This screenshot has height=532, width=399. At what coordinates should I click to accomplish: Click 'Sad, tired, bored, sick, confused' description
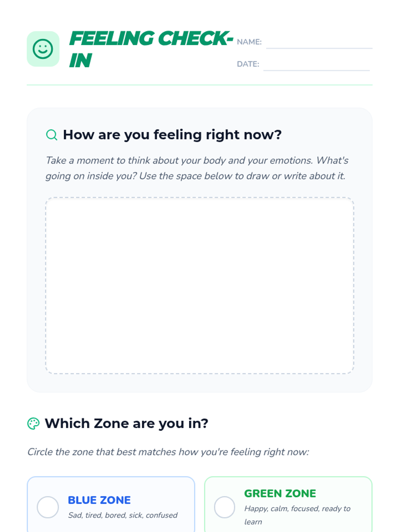coord(123,515)
